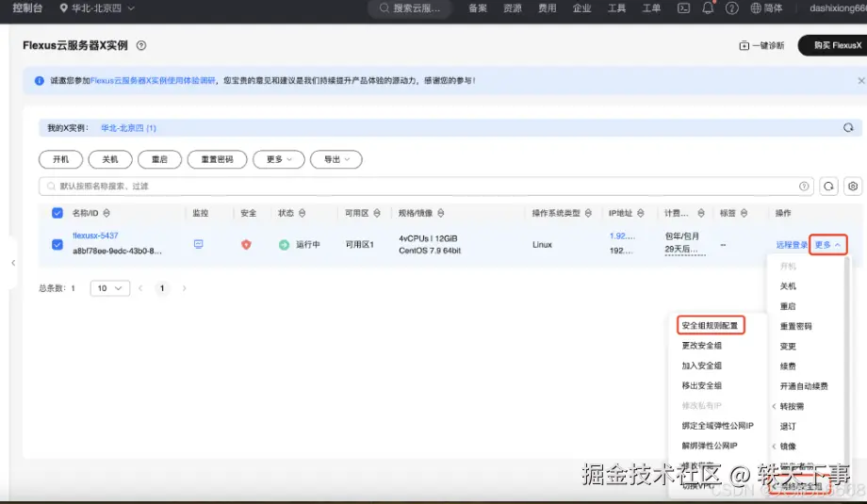The height and width of the screenshot is (504, 867).
Task: Expand the 导出 dropdown
Action: (x=336, y=159)
